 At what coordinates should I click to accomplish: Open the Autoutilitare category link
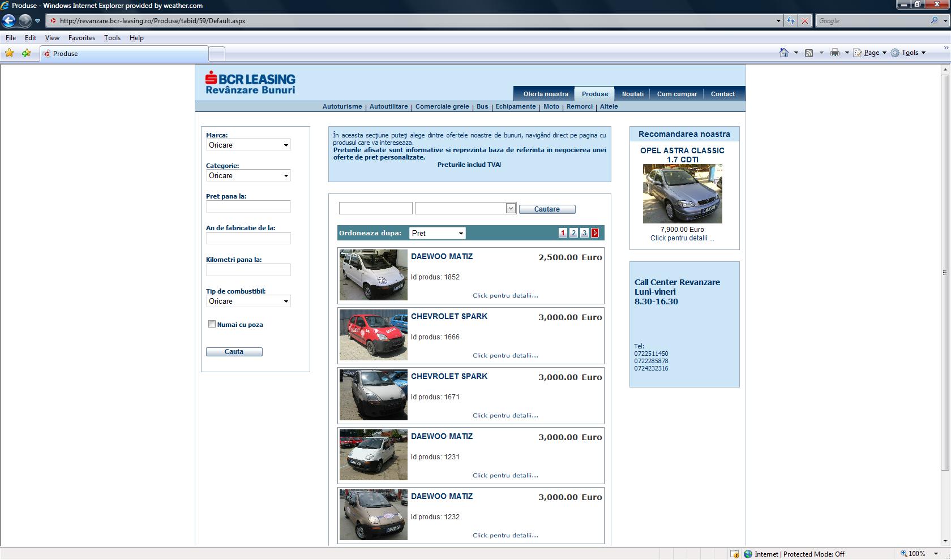click(388, 106)
